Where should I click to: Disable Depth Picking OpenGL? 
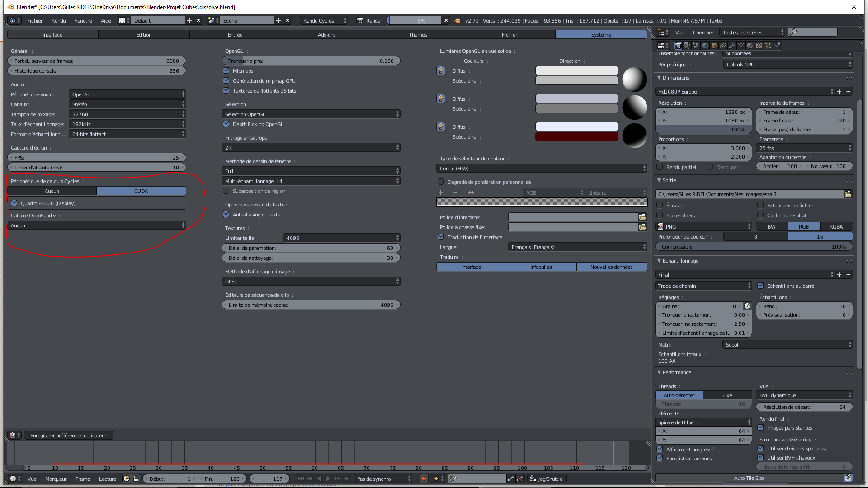(x=226, y=124)
